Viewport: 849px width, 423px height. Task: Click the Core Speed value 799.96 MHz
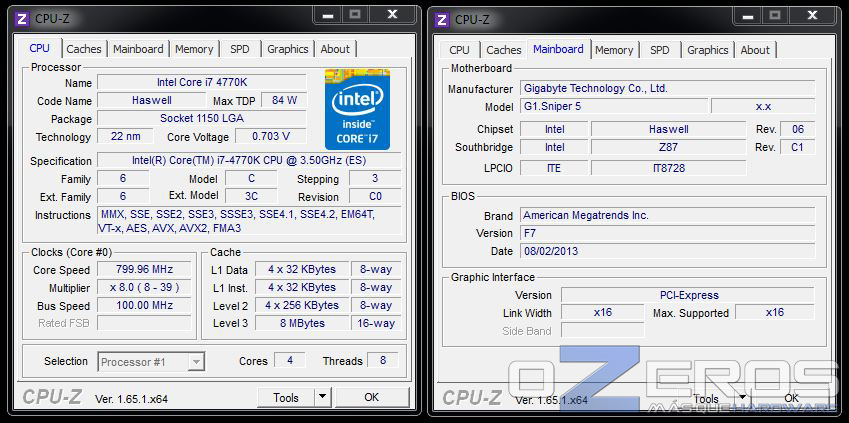coord(144,269)
